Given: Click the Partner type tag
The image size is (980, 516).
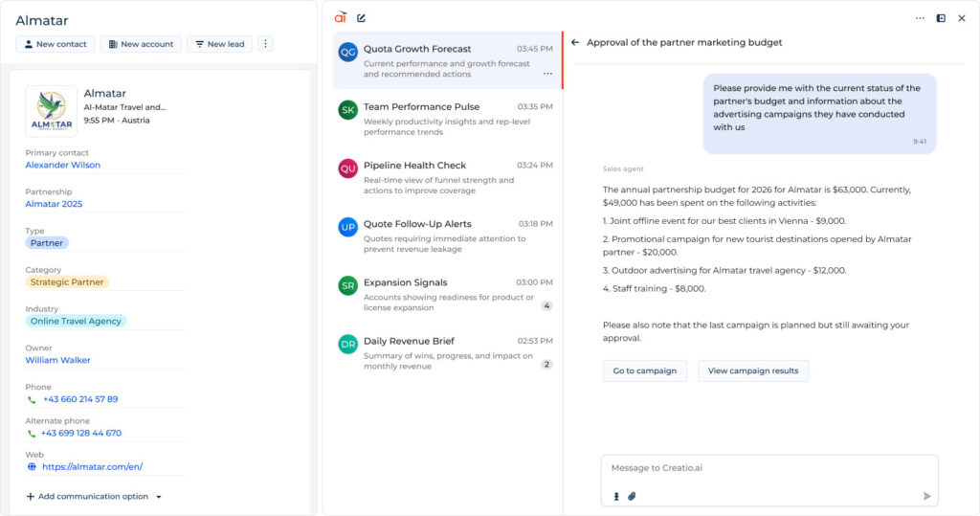Looking at the screenshot, I should tap(47, 242).
